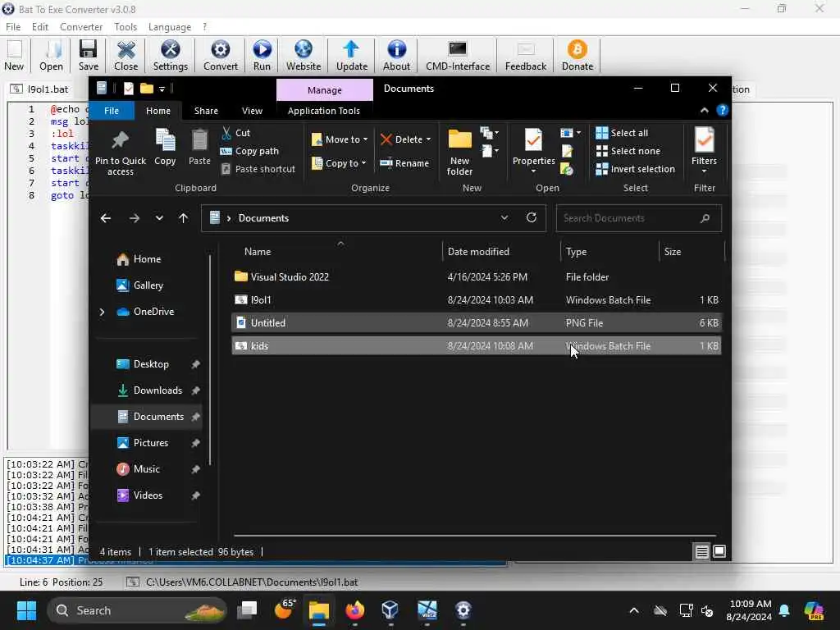Screen dimensions: 840x630
Task: Sort files by Name column
Action: coord(257,251)
